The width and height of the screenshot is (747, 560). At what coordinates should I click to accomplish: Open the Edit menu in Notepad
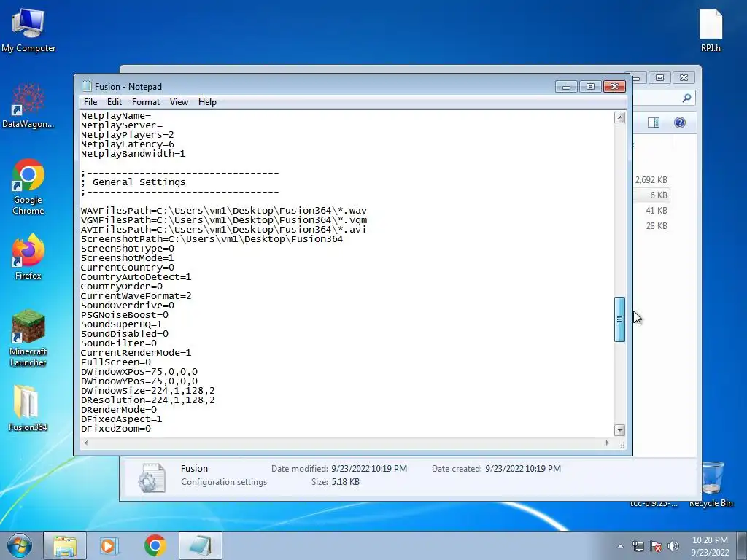pyautogui.click(x=115, y=102)
